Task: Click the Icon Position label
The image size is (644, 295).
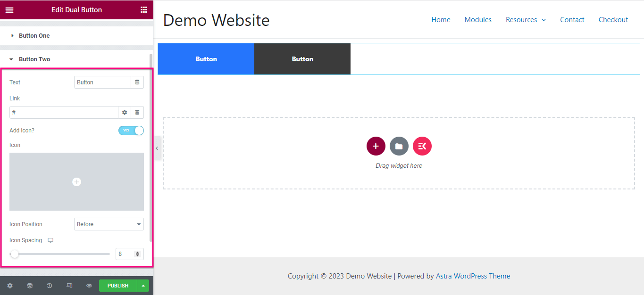Action: point(26,224)
